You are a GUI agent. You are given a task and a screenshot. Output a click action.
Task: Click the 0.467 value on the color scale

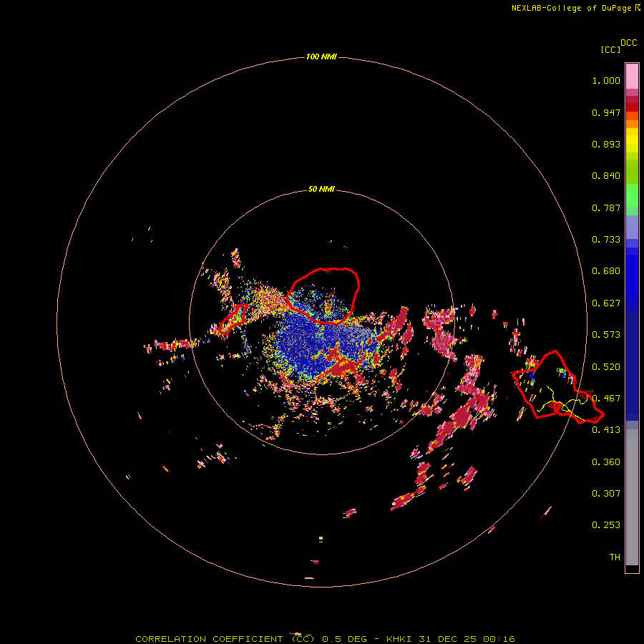[x=606, y=399]
